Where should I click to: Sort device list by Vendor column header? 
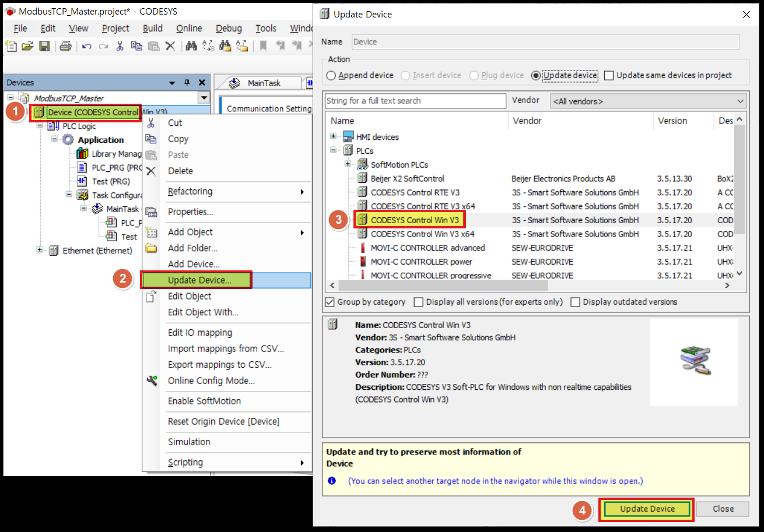tap(580, 121)
